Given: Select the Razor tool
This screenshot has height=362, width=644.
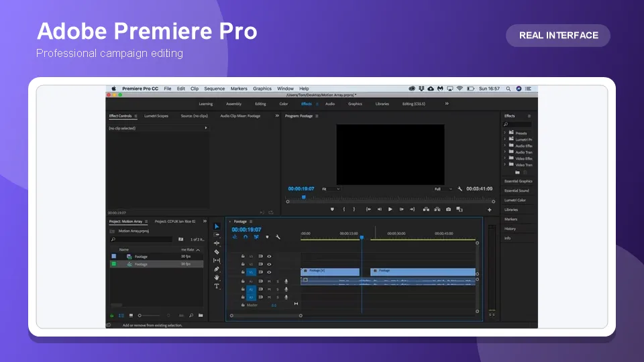Looking at the screenshot, I should 217,252.
